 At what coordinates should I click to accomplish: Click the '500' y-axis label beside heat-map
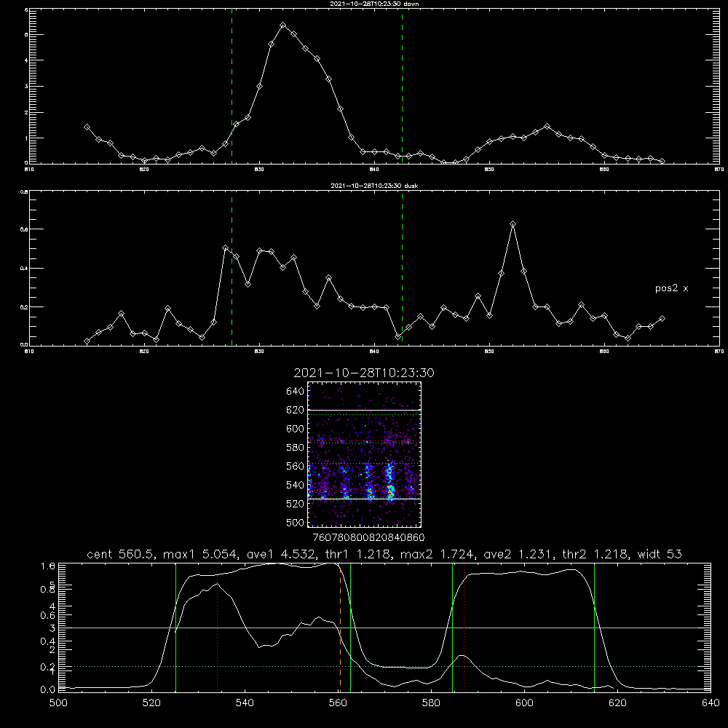coord(296,522)
